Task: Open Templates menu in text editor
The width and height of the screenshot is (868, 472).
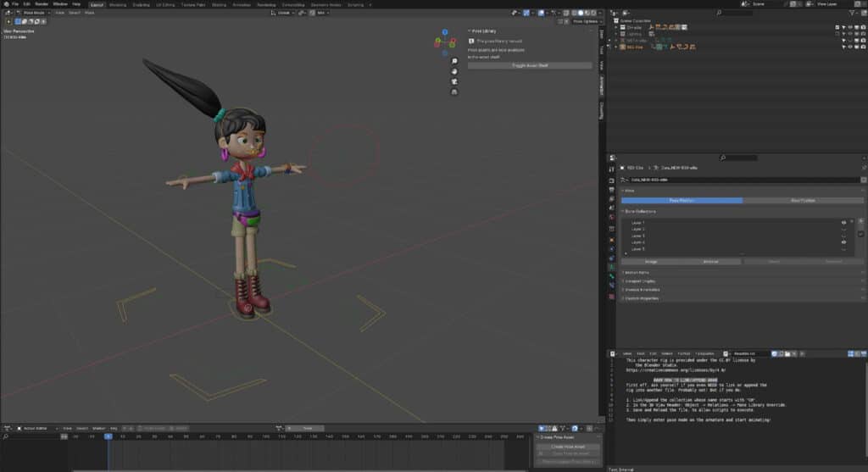Action: (704, 353)
